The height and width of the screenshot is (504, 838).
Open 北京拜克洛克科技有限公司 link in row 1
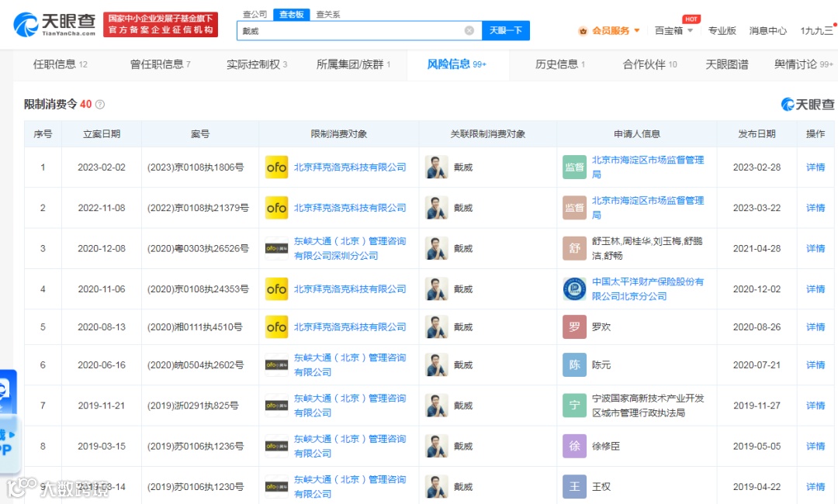pos(350,167)
